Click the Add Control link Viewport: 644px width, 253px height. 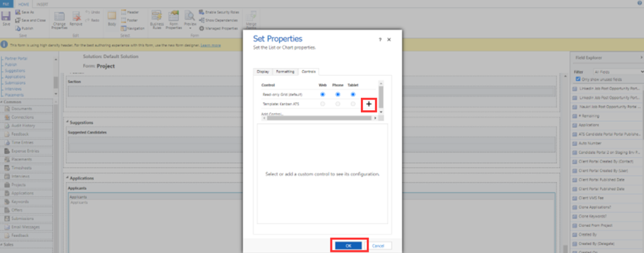(x=272, y=114)
